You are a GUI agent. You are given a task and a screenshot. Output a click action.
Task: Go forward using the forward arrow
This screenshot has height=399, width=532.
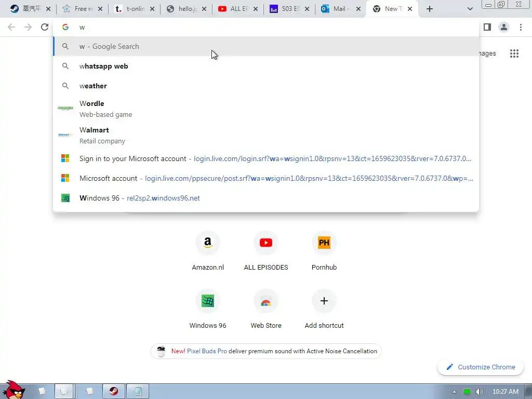click(x=28, y=27)
